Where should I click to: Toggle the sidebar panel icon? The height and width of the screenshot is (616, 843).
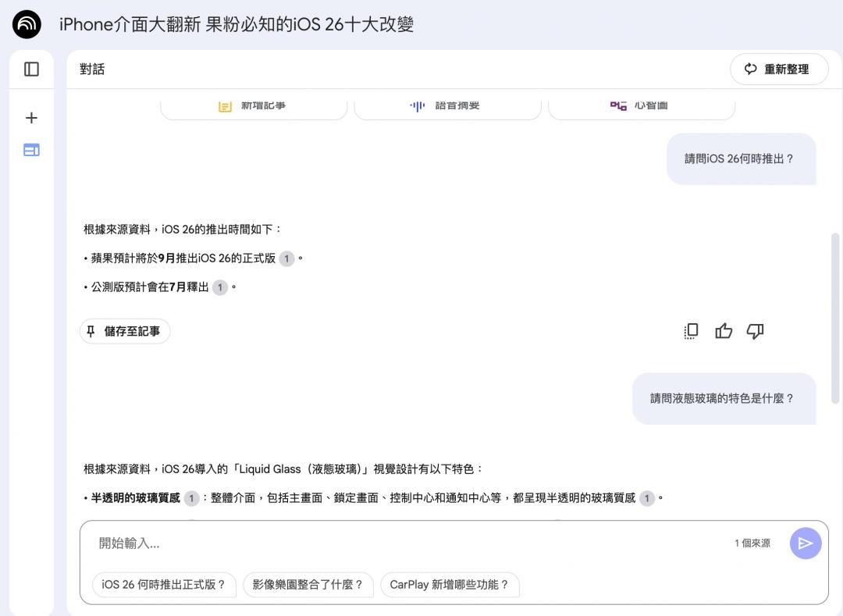point(31,69)
